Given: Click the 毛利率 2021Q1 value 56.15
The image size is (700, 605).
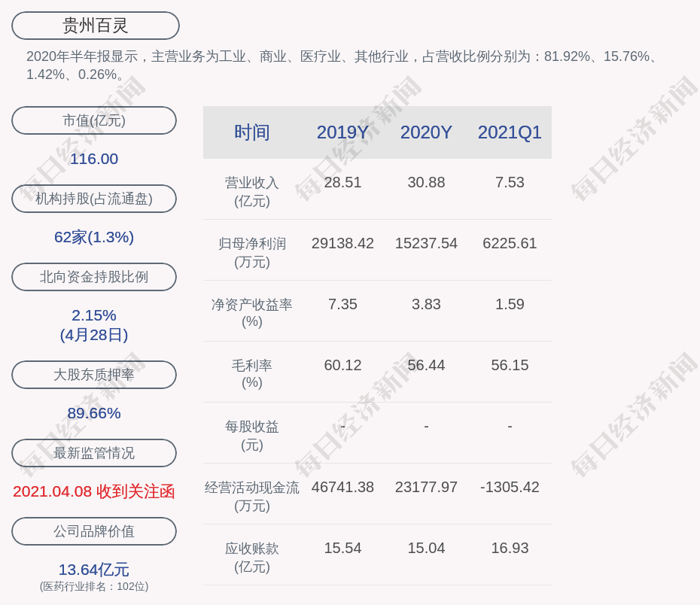Looking at the screenshot, I should coord(510,365).
